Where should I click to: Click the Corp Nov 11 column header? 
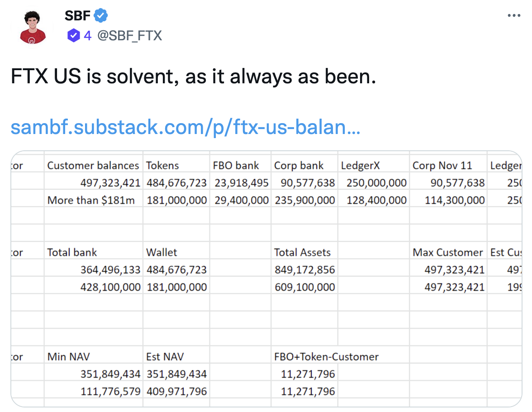pyautogui.click(x=442, y=165)
